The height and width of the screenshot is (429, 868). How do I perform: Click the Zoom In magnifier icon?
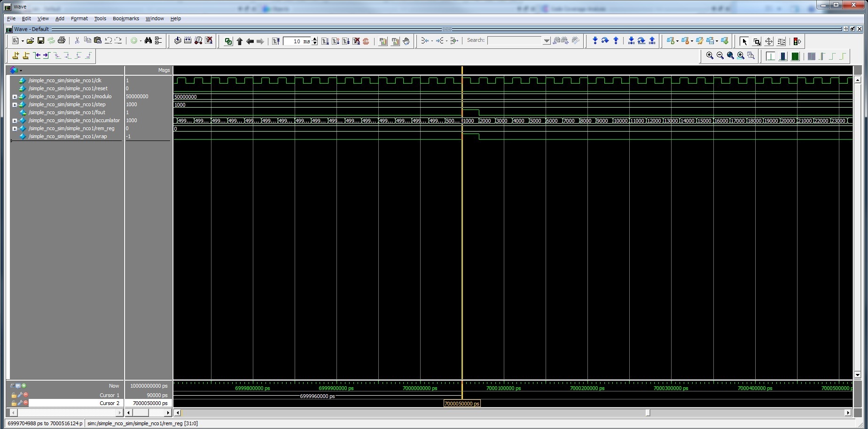point(710,56)
